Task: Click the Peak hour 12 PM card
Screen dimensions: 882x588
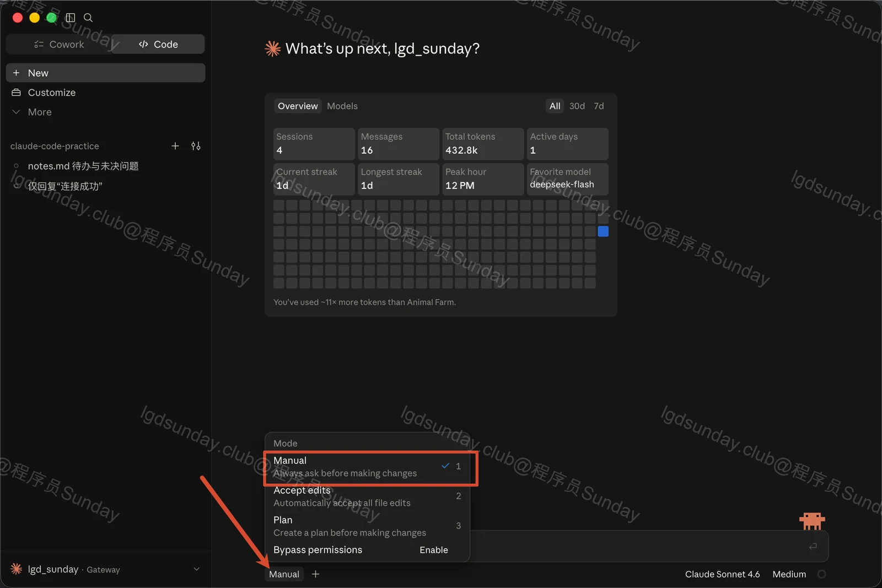Action: (x=483, y=179)
